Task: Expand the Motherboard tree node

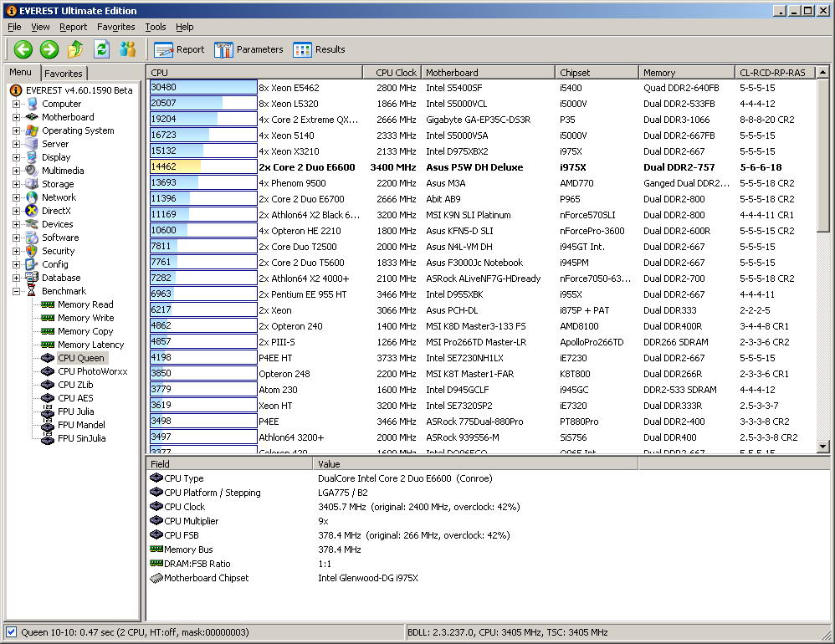Action: 16,117
